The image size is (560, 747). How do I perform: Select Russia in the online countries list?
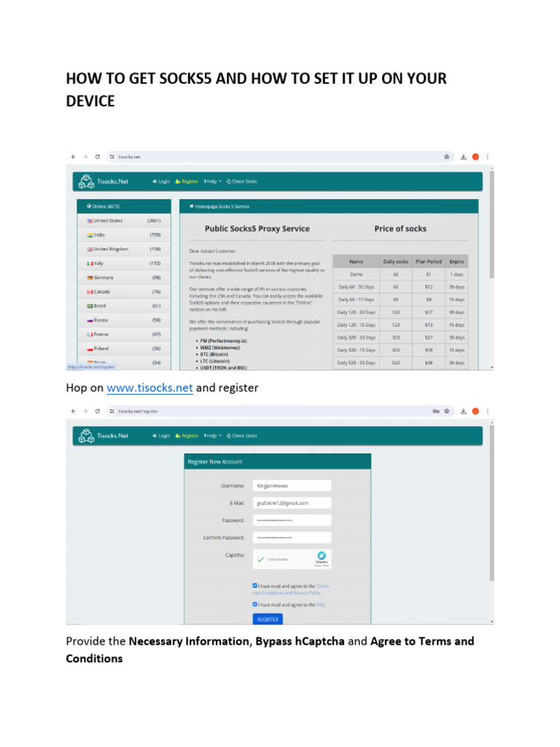point(124,320)
